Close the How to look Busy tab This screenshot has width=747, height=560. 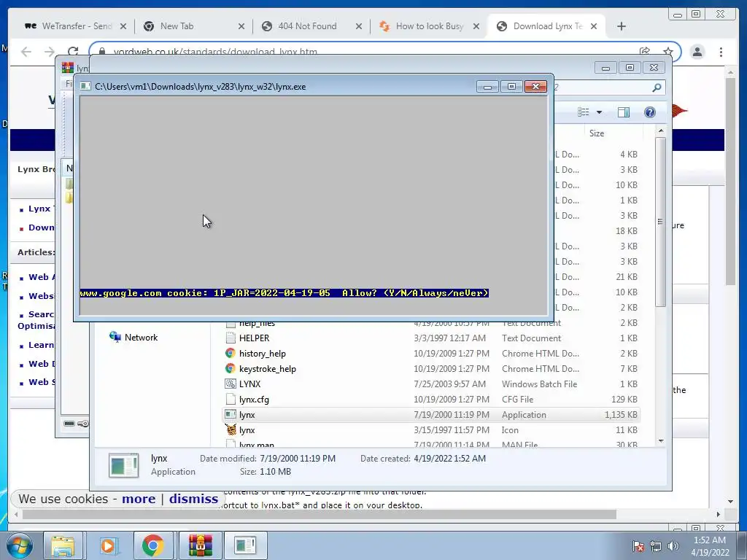[476, 26]
